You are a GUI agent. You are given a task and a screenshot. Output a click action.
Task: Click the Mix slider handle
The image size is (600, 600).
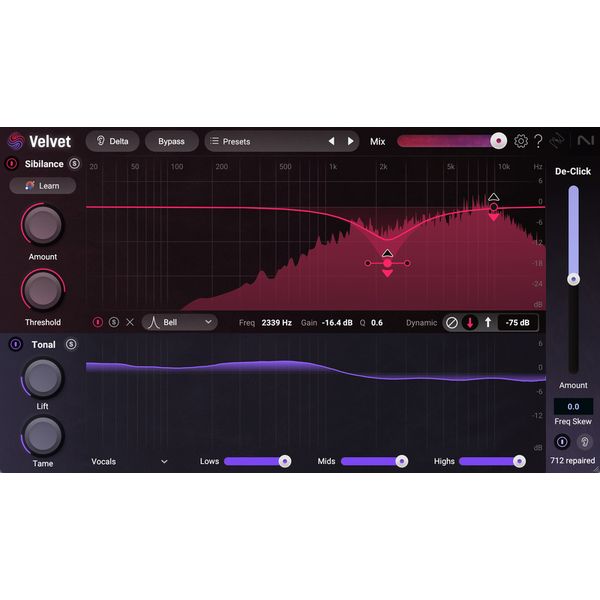498,141
